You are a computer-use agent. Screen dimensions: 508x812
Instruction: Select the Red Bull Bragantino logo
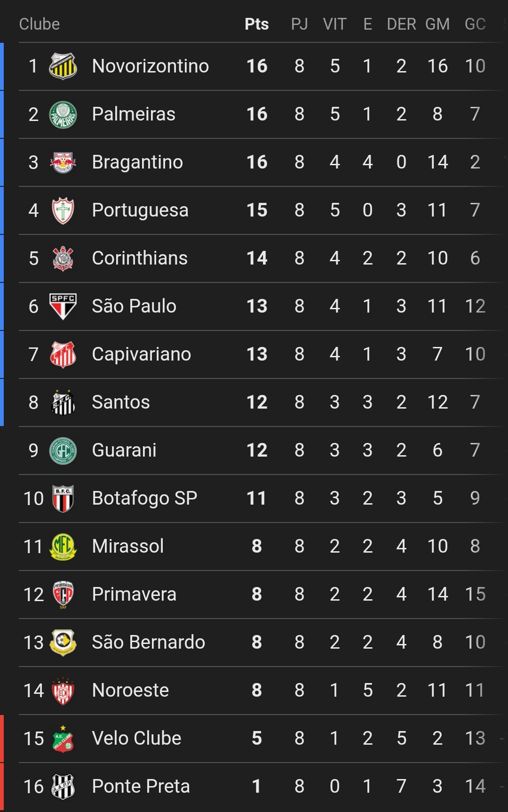(63, 162)
